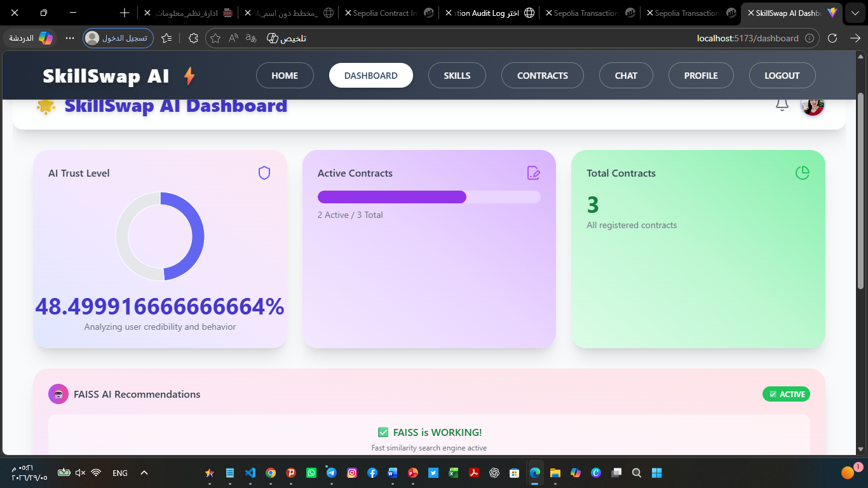The height and width of the screenshot is (488, 868).
Task: Click the lightning bolt logo icon
Action: coord(189,76)
